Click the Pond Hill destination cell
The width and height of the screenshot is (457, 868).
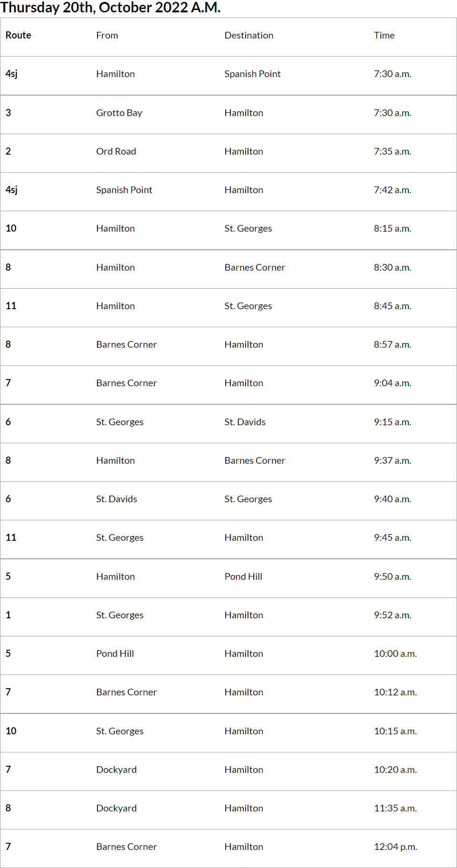[243, 577]
